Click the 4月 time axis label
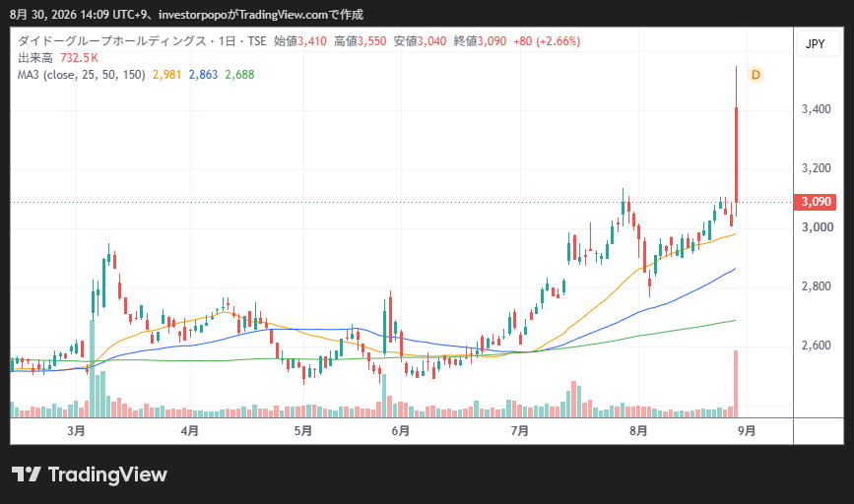854x504 pixels. click(x=189, y=431)
